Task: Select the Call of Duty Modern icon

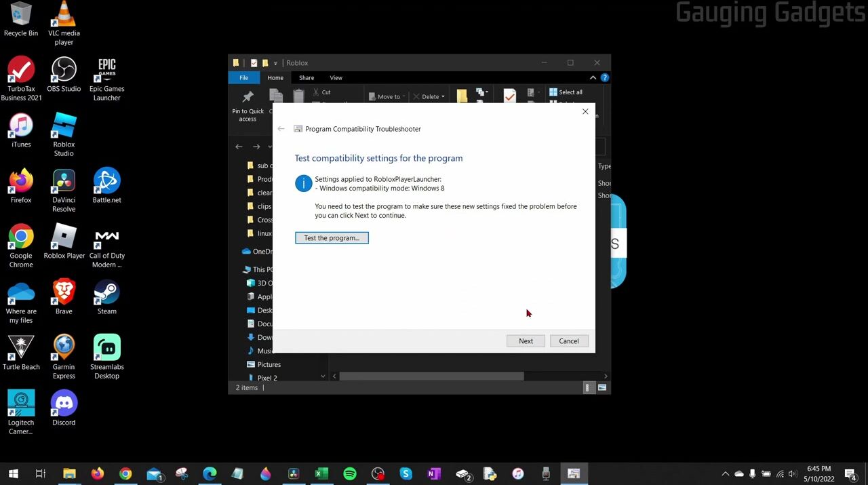Action: tap(106, 246)
